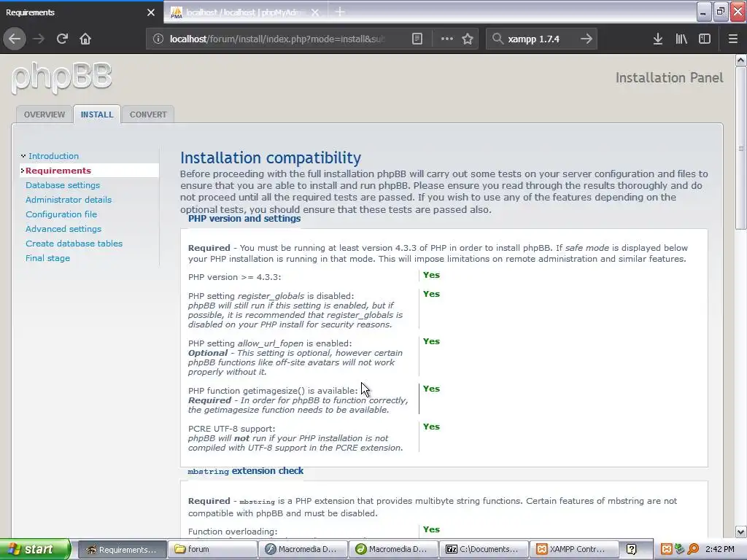Screen dimensions: 747x560
Task: Go back with browser back arrow
Action: click(x=15, y=39)
